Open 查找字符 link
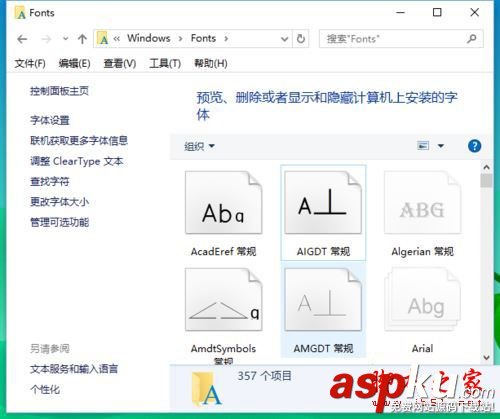500x419 pixels. pyautogui.click(x=50, y=181)
